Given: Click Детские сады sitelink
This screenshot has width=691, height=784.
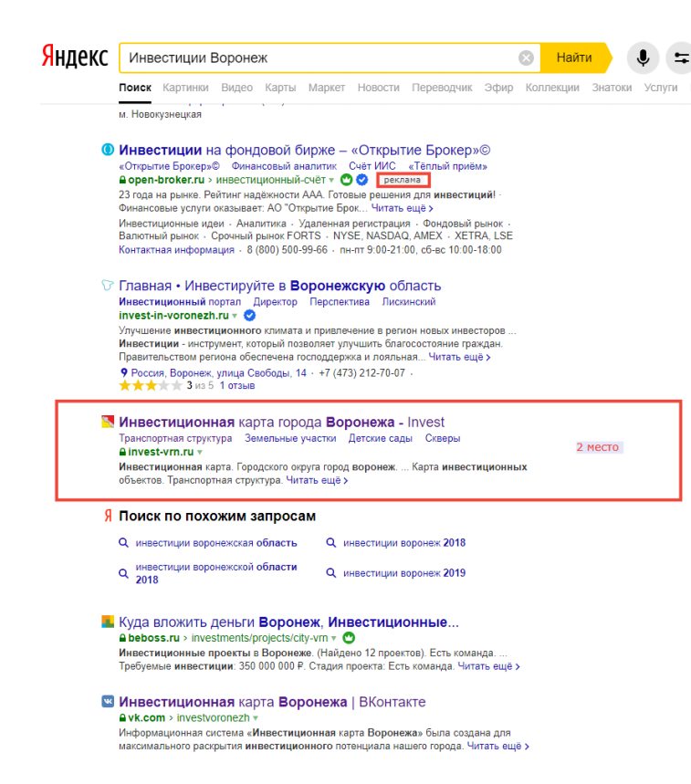Looking at the screenshot, I should coord(381,438).
